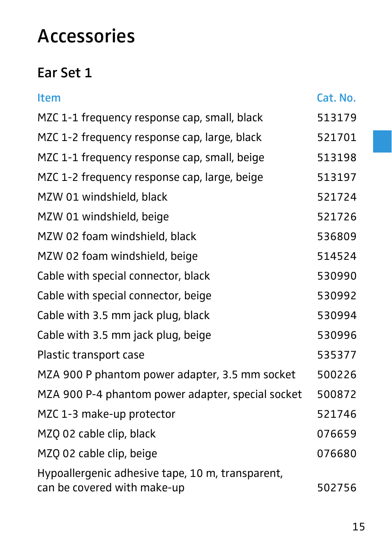Click the Cat. No. column header
This screenshot has height=553, width=392.
(x=336, y=98)
